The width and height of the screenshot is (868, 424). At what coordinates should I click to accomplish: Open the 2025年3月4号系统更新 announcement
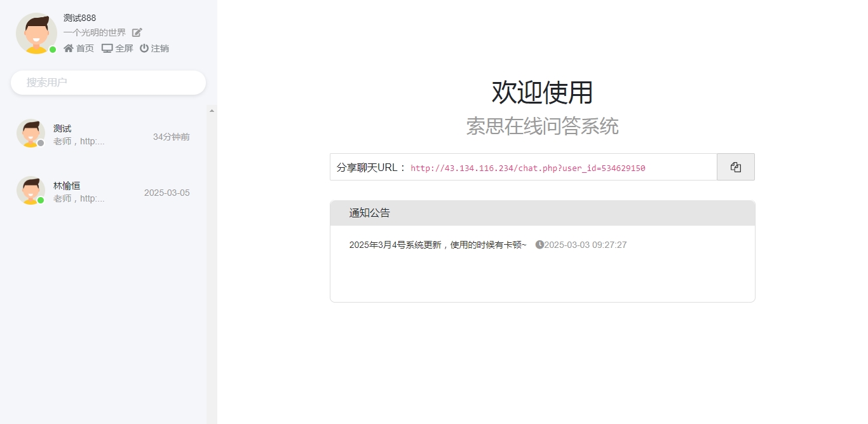coord(437,245)
